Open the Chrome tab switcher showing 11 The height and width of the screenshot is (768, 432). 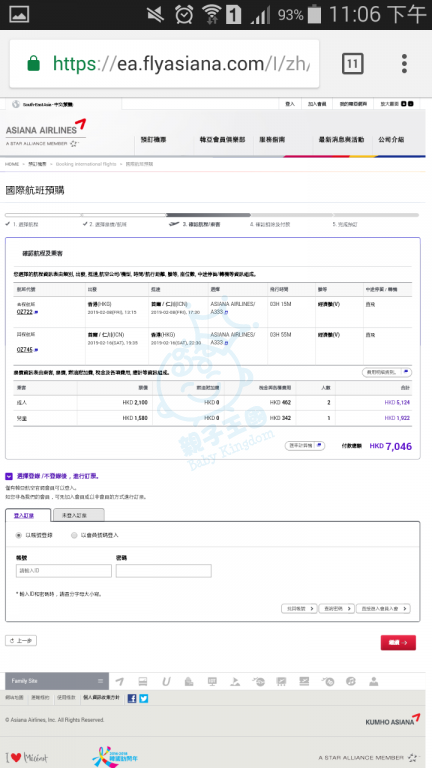[x=353, y=64]
